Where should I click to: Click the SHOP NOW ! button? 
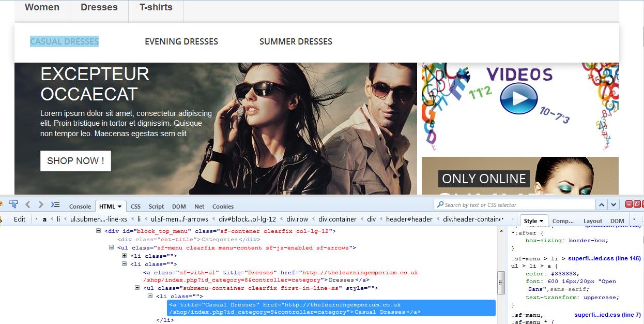[75, 161]
